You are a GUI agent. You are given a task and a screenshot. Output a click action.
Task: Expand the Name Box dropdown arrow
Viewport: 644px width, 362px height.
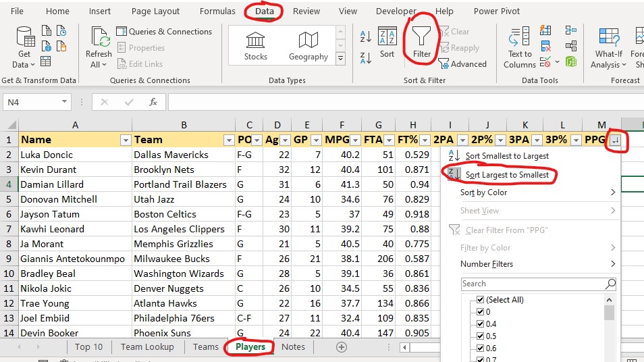coord(65,101)
